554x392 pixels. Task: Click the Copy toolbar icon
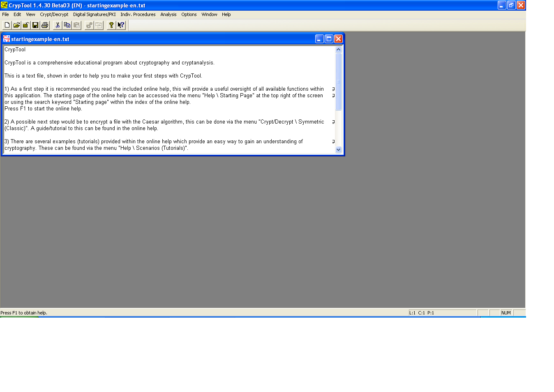click(x=67, y=25)
